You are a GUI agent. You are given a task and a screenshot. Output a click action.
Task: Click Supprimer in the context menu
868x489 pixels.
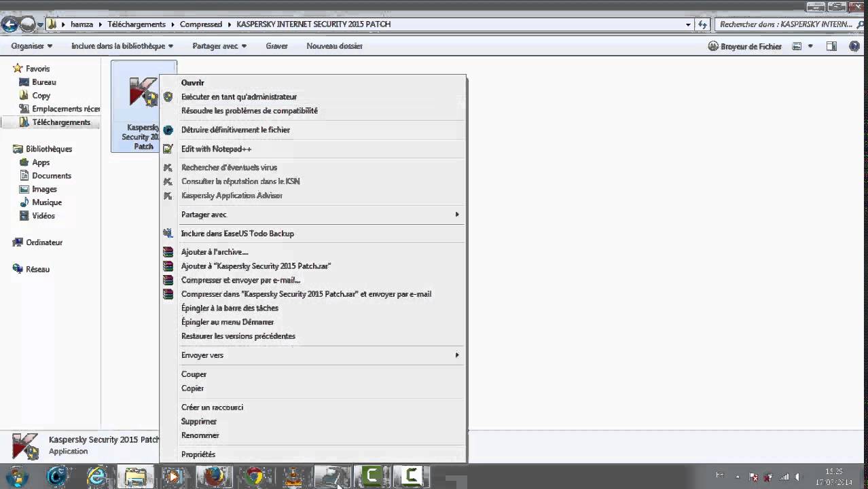tap(198, 422)
